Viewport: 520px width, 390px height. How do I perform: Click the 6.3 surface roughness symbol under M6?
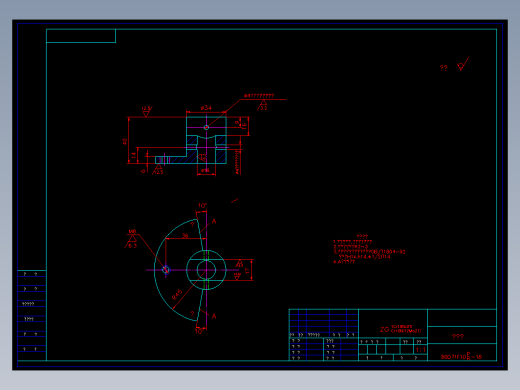pyautogui.click(x=132, y=242)
